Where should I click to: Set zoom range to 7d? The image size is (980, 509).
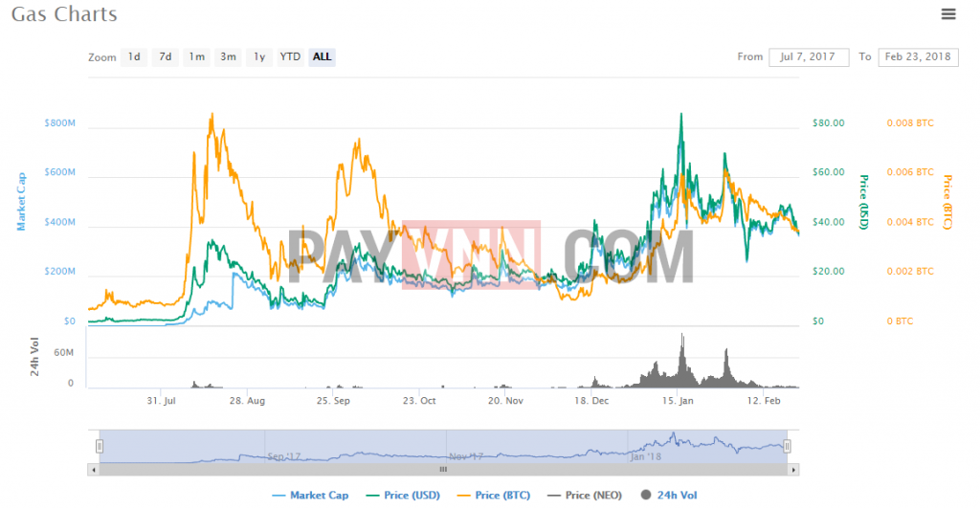(x=166, y=56)
